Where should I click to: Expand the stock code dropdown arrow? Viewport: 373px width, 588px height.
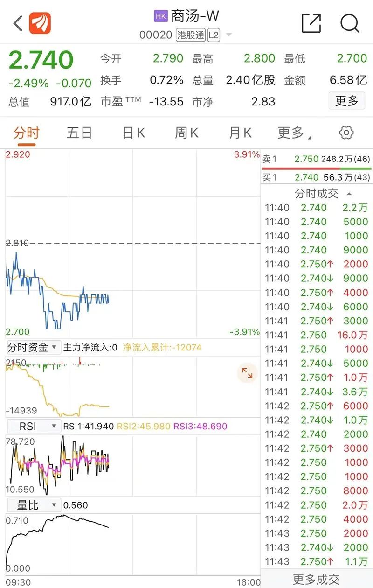[228, 35]
